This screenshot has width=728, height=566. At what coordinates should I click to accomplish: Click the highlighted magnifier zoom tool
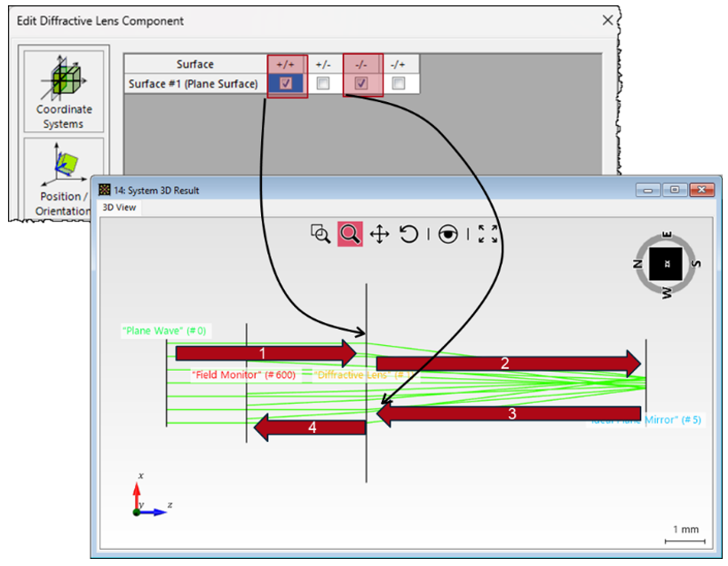pyautogui.click(x=350, y=234)
